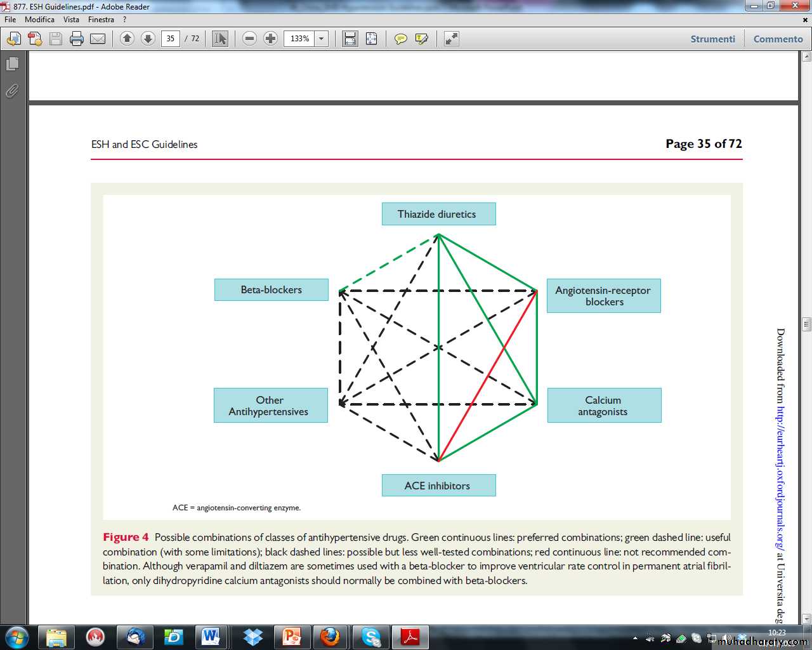The image size is (812, 650).
Task: Toggle fit one full page view
Action: pos(371,39)
